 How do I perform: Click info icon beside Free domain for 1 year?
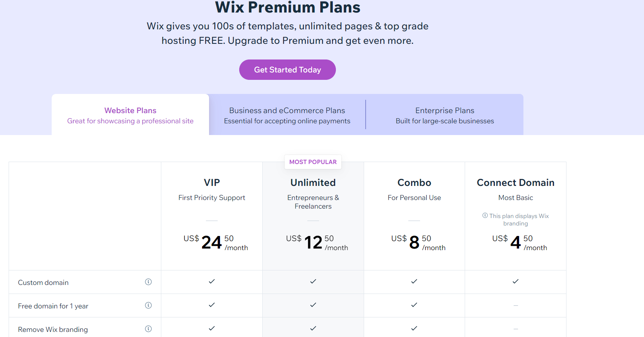click(x=148, y=305)
